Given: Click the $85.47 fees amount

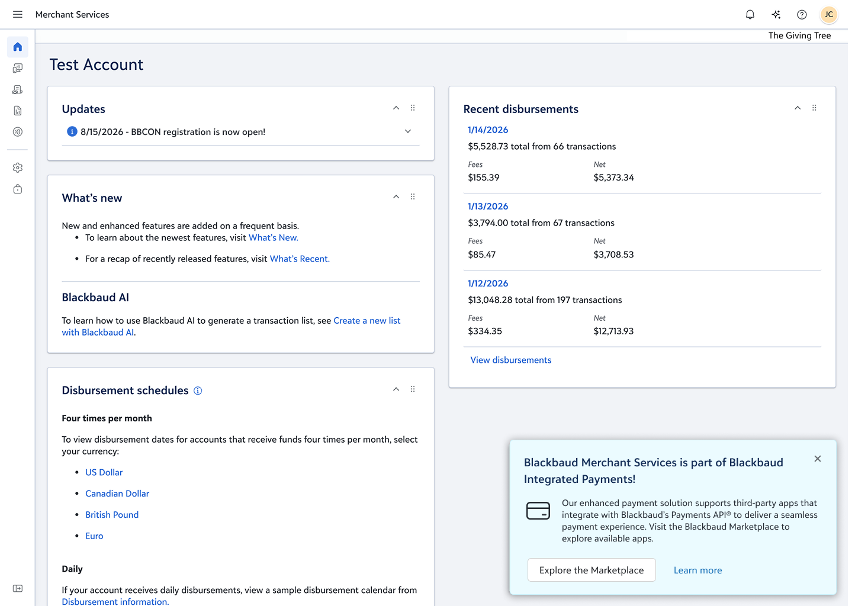Looking at the screenshot, I should (x=482, y=254).
